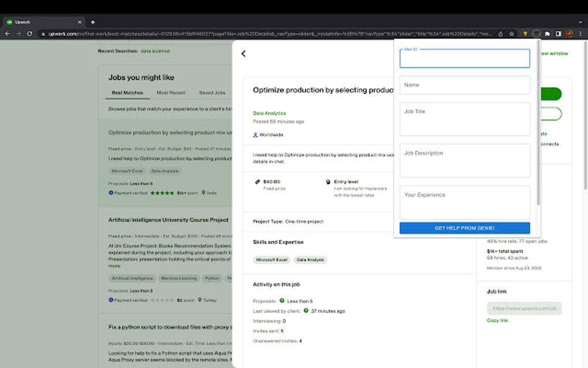Click the lock icon in the address bar
This screenshot has width=588, height=368.
(x=44, y=34)
